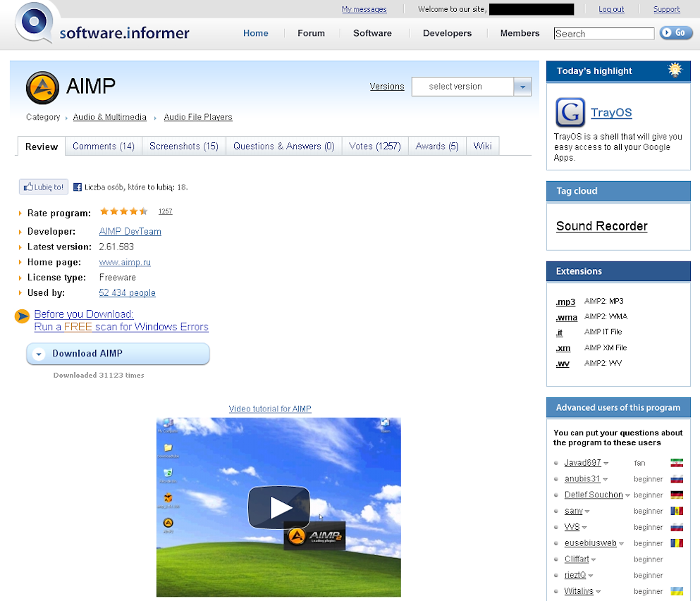The height and width of the screenshot is (601, 700).
Task: Rate the program using the star rating
Action: [123, 211]
